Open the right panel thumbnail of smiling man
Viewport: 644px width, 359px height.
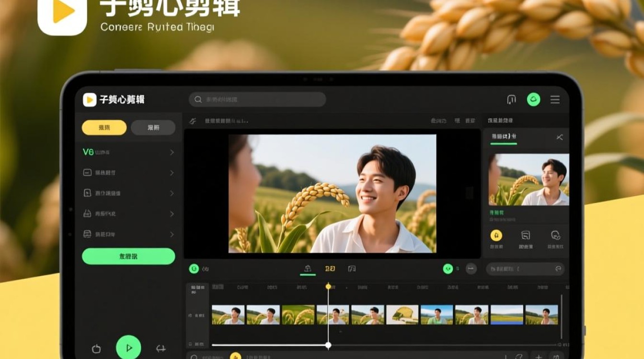pos(529,180)
